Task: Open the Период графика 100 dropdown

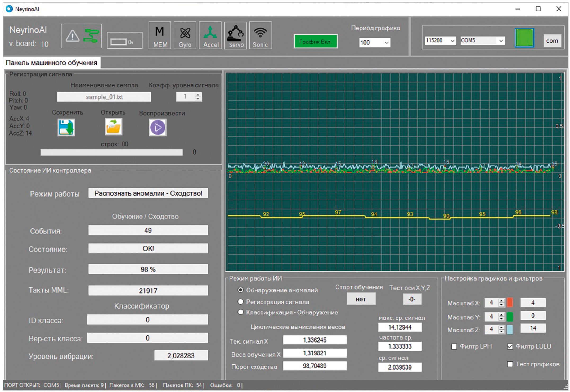Action: (x=375, y=42)
